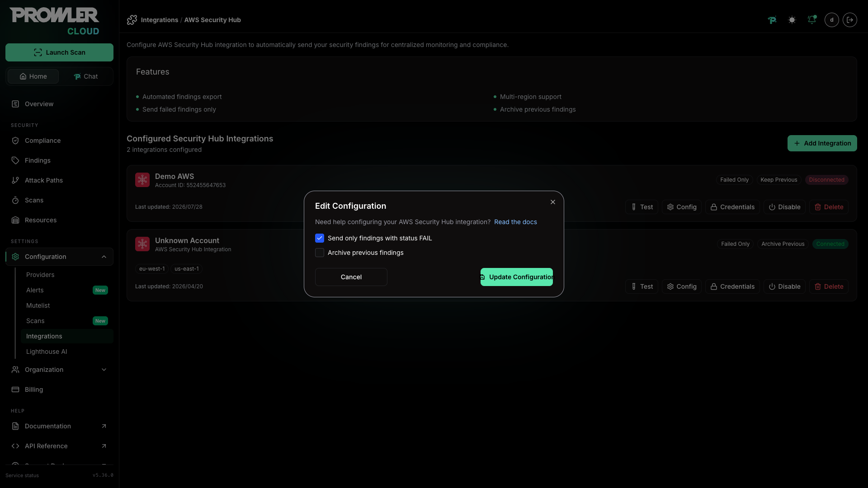Click the Scans stopwatch icon in Security section
Viewport: 868px width, 488px height.
(15, 200)
